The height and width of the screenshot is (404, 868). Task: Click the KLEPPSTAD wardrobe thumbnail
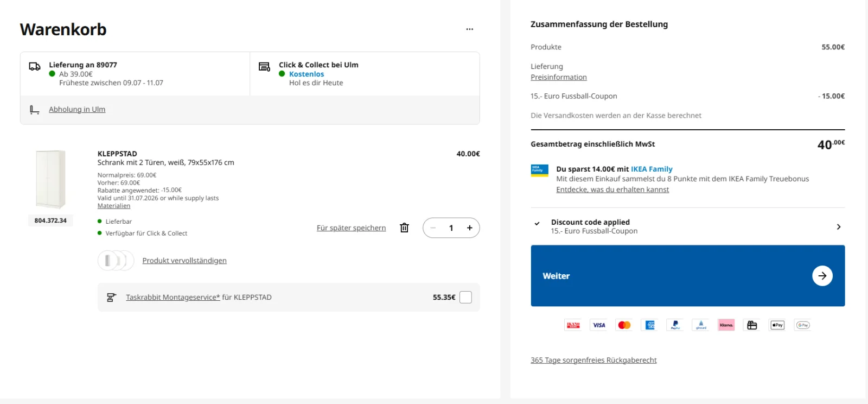point(50,180)
